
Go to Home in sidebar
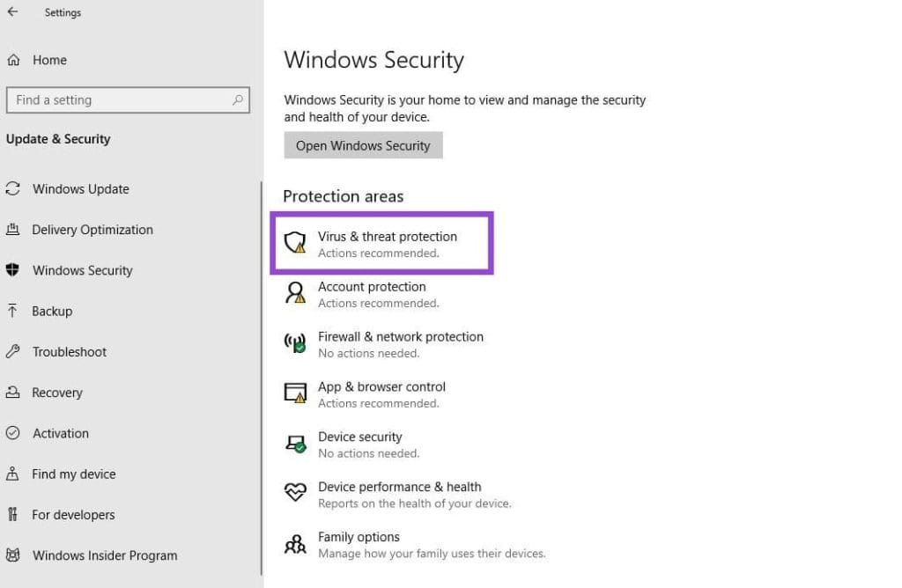click(x=49, y=60)
